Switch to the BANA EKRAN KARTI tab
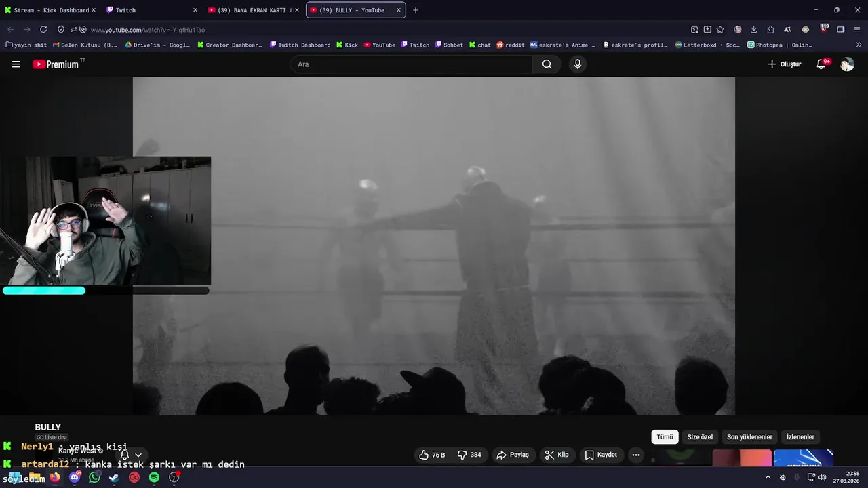Image resolution: width=868 pixels, height=488 pixels. coord(254,10)
